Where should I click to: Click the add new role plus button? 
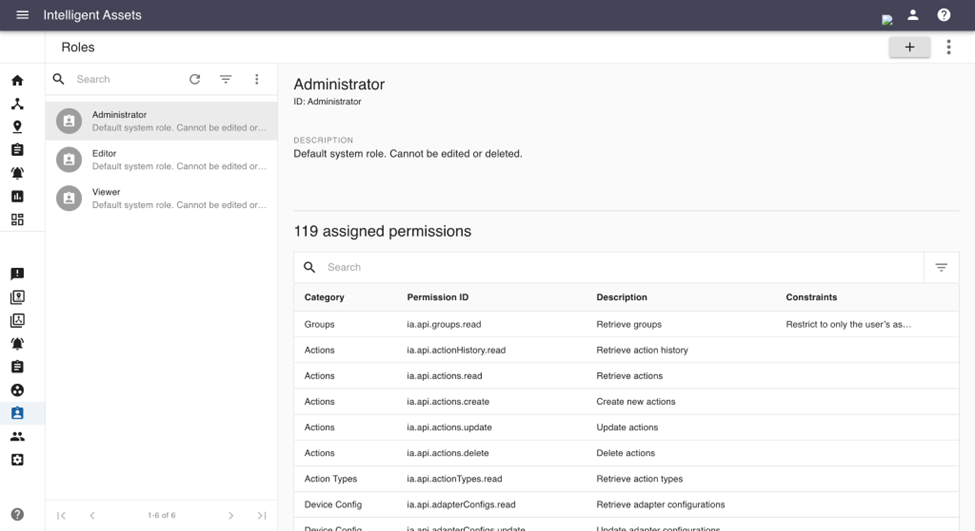[909, 47]
